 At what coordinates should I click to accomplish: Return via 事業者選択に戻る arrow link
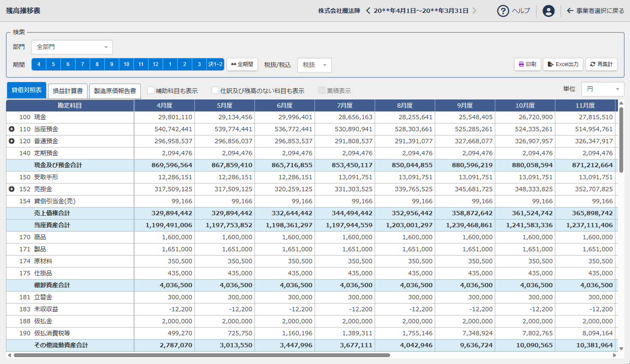point(595,11)
